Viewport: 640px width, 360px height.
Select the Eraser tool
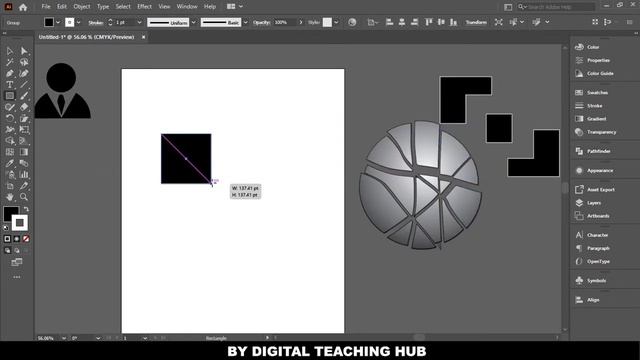(24, 107)
